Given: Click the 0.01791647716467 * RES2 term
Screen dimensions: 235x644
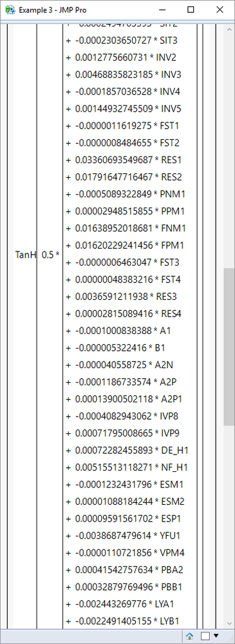Looking at the screenshot, I should tap(128, 177).
